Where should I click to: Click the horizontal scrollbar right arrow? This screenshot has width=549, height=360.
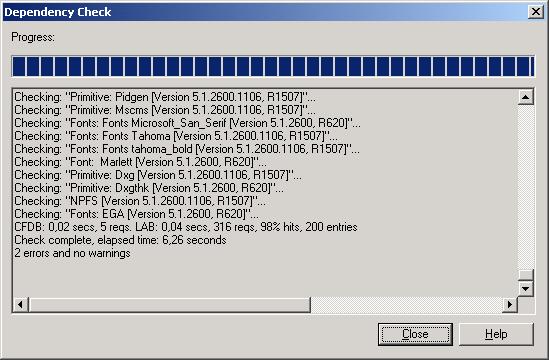(x=510, y=305)
